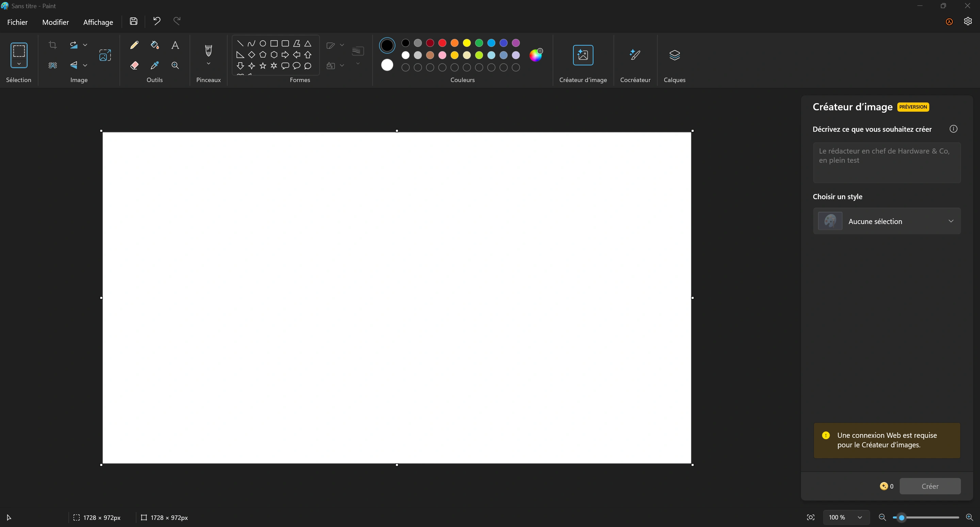980x527 pixels.
Task: Open the Affichage menu
Action: [x=98, y=21]
